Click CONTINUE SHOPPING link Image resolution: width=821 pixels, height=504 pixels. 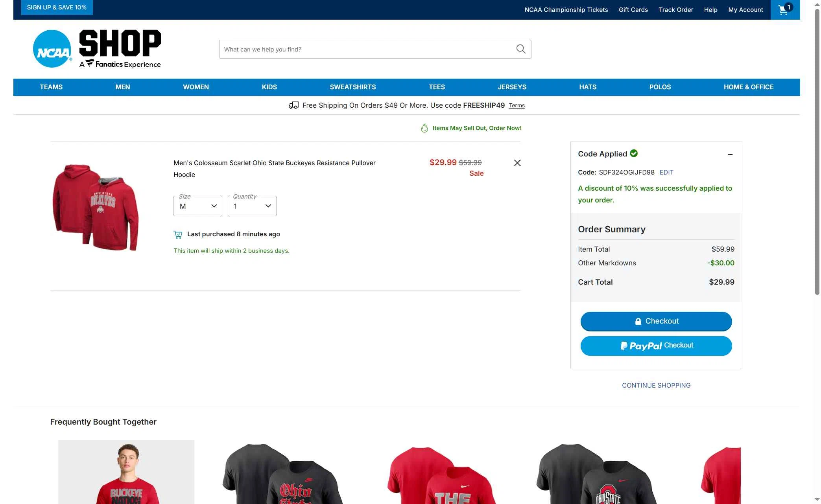[x=656, y=385]
